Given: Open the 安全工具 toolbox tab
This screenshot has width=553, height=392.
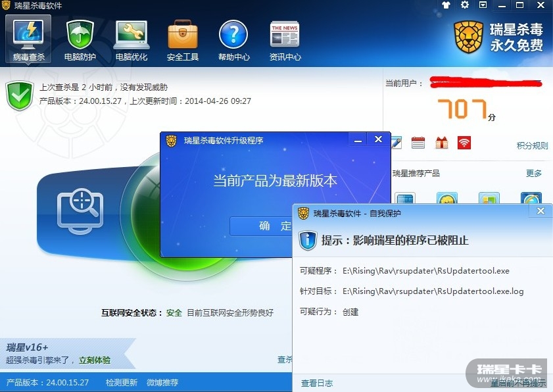Looking at the screenshot, I should [x=183, y=40].
